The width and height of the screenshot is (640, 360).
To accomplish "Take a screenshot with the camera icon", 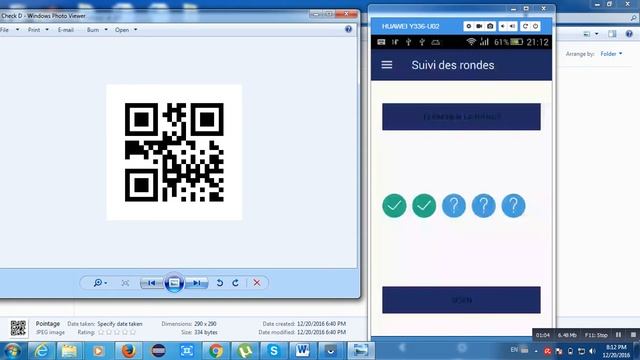I will [x=490, y=26].
